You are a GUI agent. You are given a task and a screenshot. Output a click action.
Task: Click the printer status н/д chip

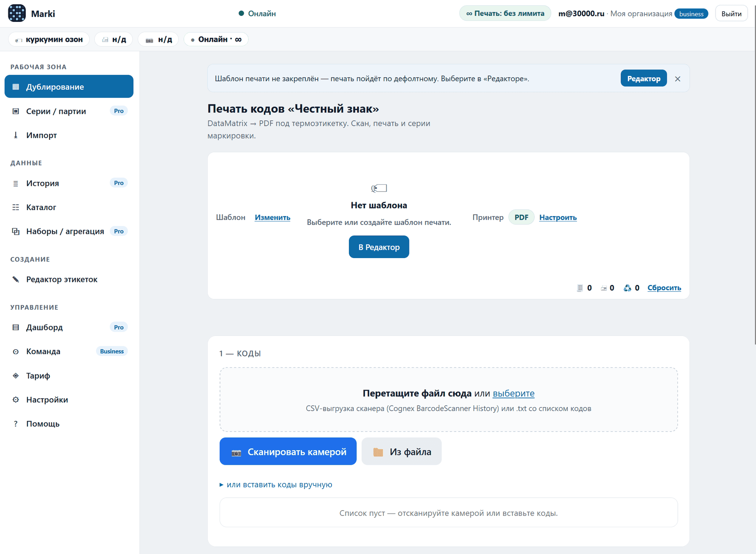point(114,39)
